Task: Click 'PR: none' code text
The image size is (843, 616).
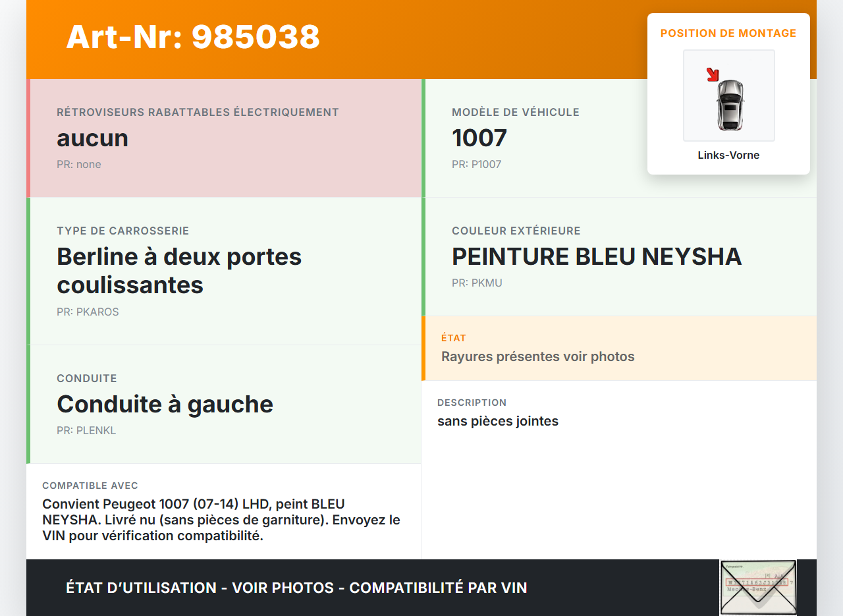Action: pyautogui.click(x=79, y=165)
